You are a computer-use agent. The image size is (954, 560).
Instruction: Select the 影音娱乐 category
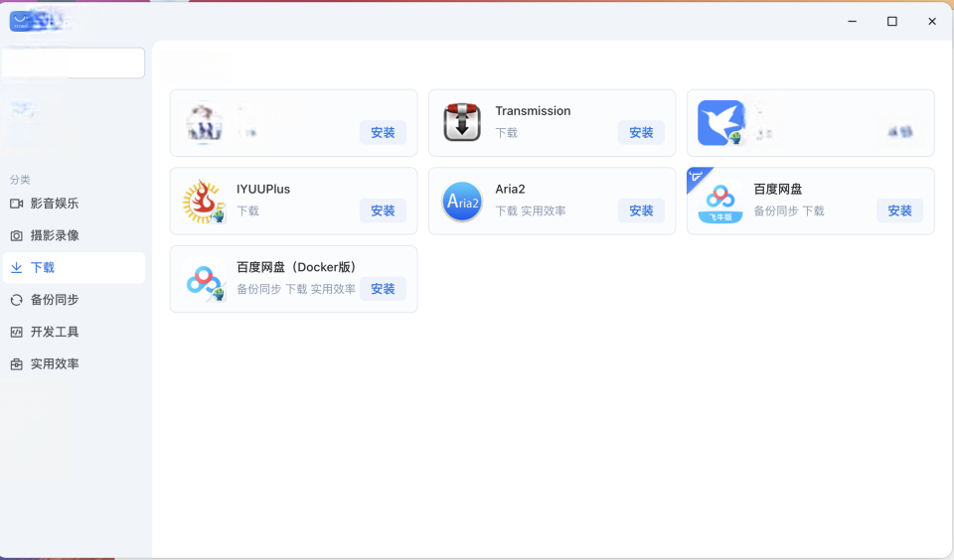(74, 204)
